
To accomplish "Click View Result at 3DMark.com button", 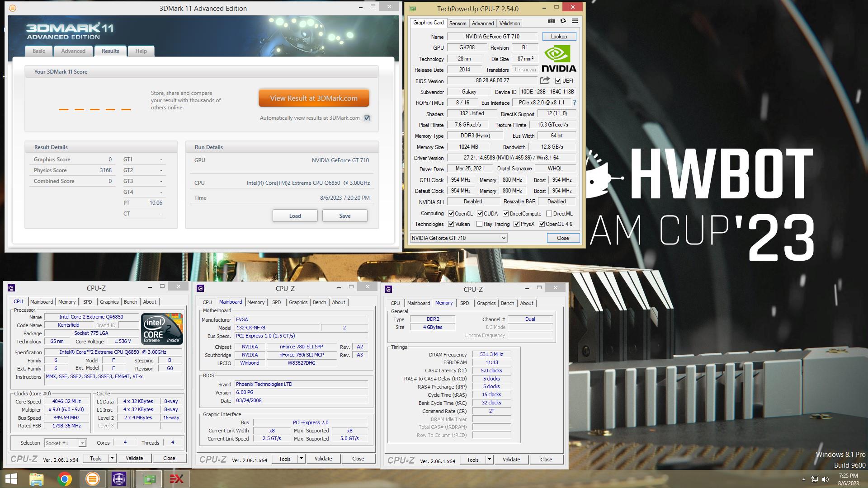I will (314, 98).
